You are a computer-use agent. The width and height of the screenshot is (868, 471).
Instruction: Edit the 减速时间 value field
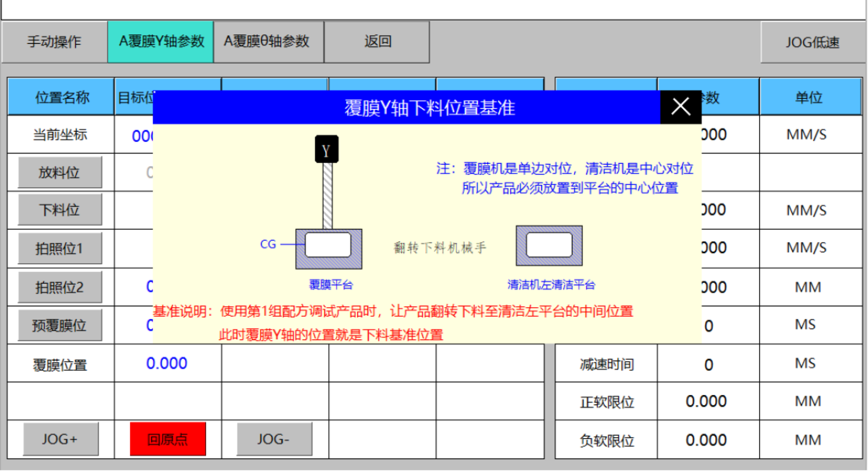pos(708,364)
